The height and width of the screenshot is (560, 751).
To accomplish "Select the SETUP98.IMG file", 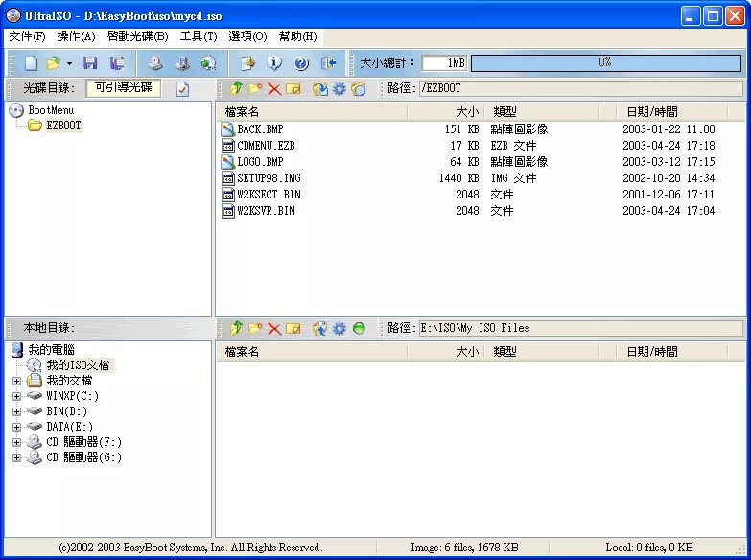I will point(269,178).
